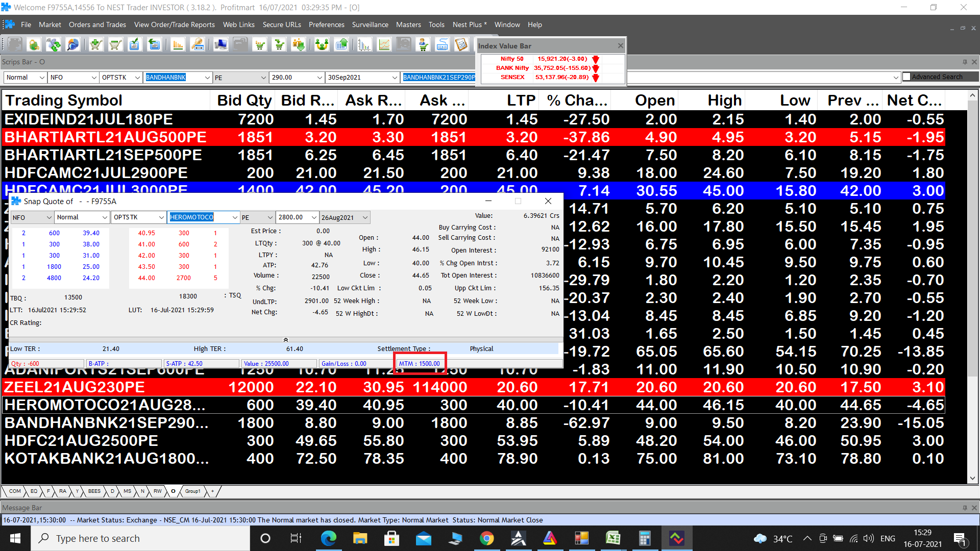Image resolution: width=980 pixels, height=551 pixels.
Task: Click the checkmark calendar toolbar icon
Action: (134, 45)
